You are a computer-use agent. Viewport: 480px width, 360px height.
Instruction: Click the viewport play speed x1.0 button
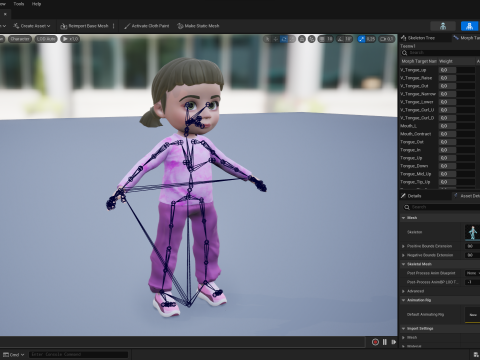(x=70, y=39)
